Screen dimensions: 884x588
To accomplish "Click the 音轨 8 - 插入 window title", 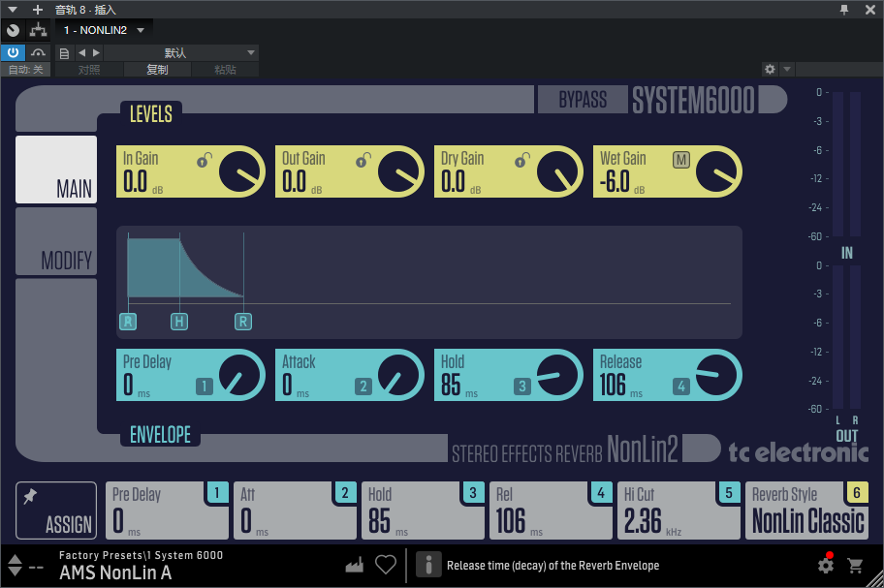I will (x=85, y=10).
